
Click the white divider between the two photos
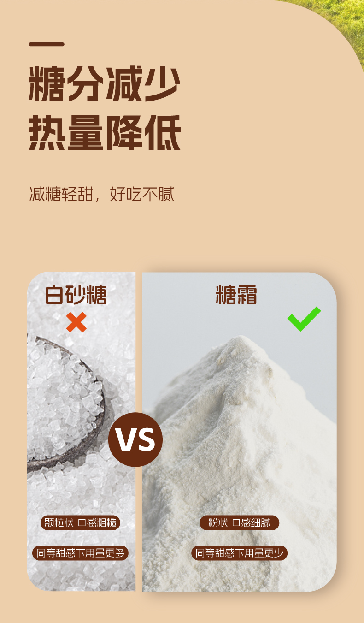tap(139, 432)
